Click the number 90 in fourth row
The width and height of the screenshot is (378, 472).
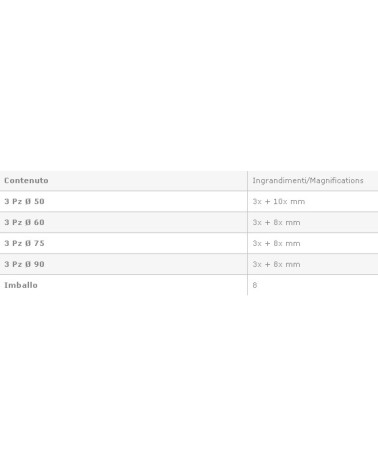39,264
